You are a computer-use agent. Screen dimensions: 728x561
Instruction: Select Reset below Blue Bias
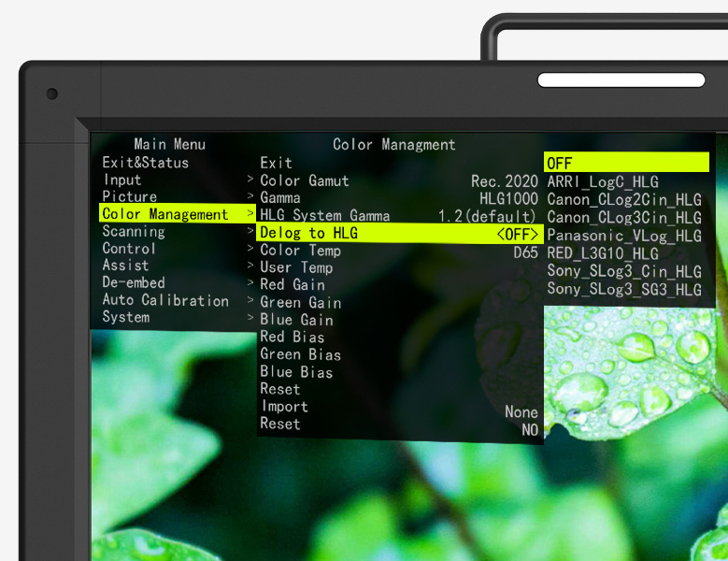click(280, 389)
